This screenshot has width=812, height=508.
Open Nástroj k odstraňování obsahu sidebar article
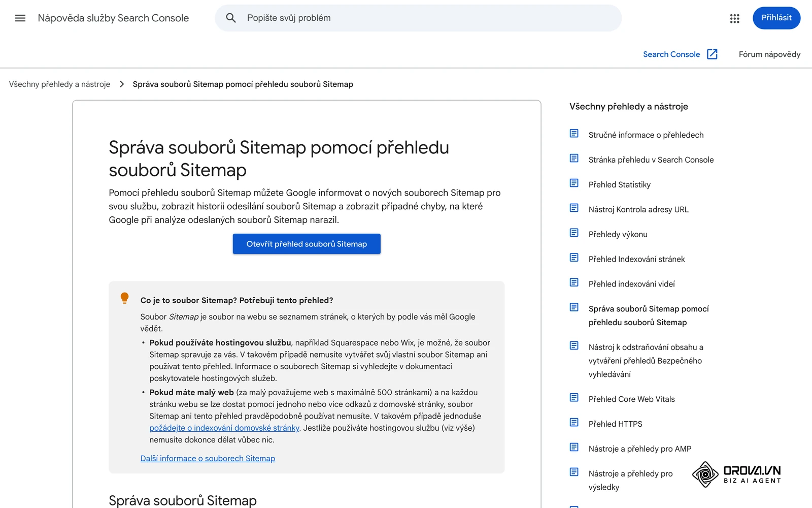(646, 361)
